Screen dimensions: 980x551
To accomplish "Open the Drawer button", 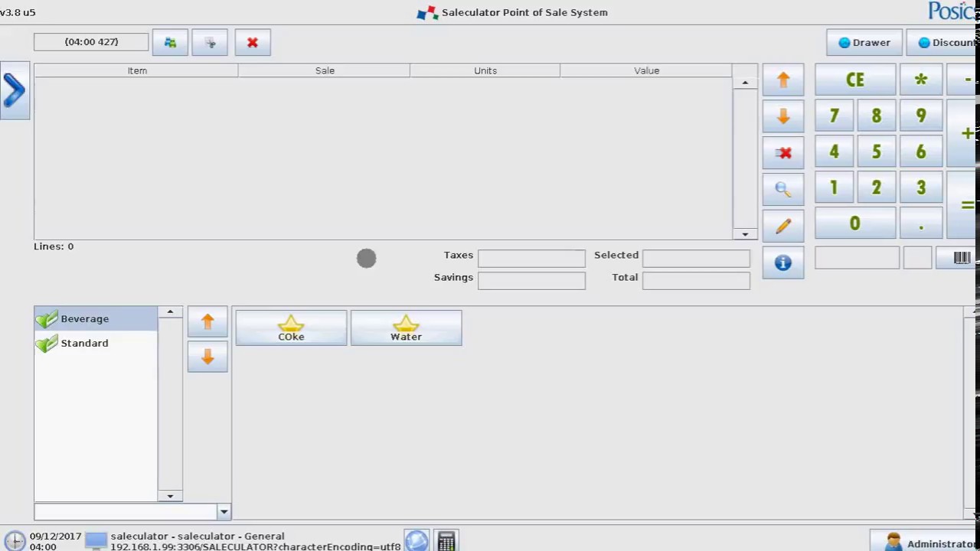I will coord(864,43).
